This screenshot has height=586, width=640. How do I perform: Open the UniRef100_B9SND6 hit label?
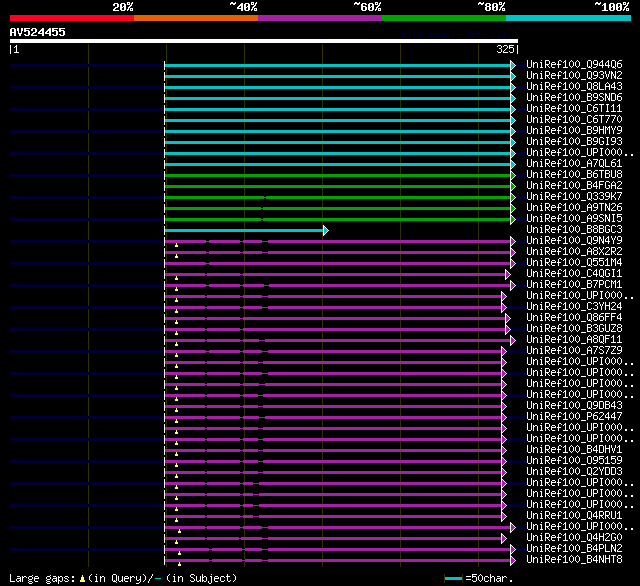pyautogui.click(x=574, y=97)
